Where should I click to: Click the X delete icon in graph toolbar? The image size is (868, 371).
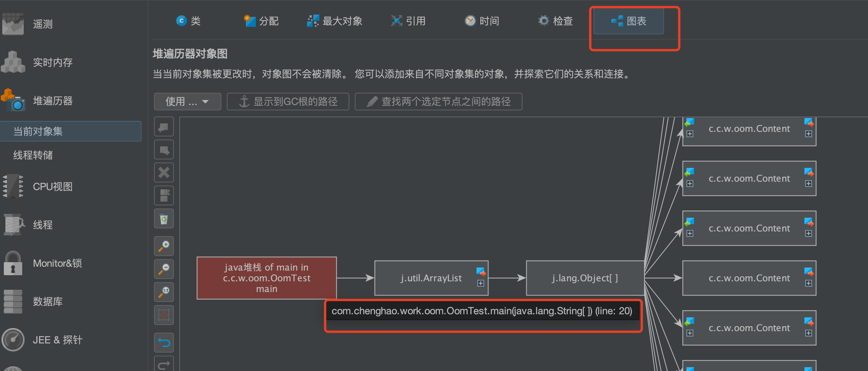164,172
